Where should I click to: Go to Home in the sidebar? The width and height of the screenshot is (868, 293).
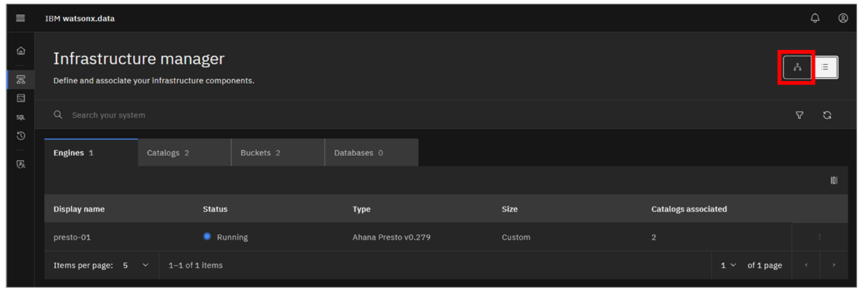click(21, 51)
